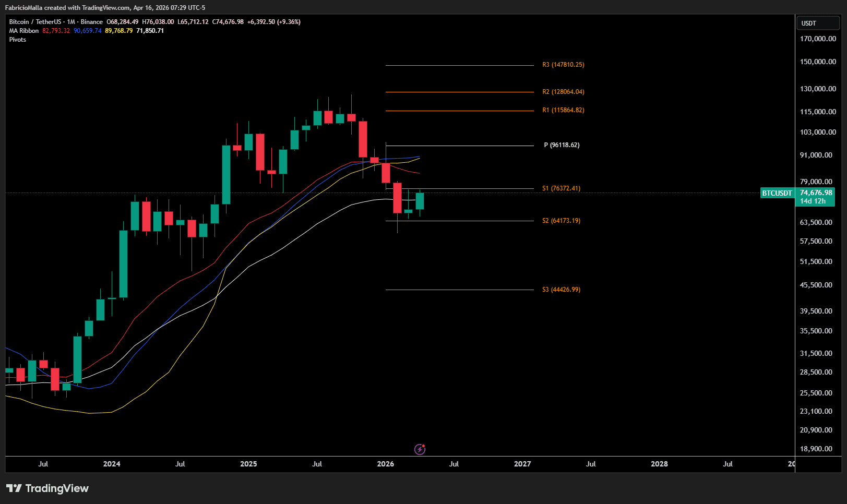This screenshot has width=847, height=504.
Task: Select the Pivots indicator legend
Action: pyautogui.click(x=18, y=40)
